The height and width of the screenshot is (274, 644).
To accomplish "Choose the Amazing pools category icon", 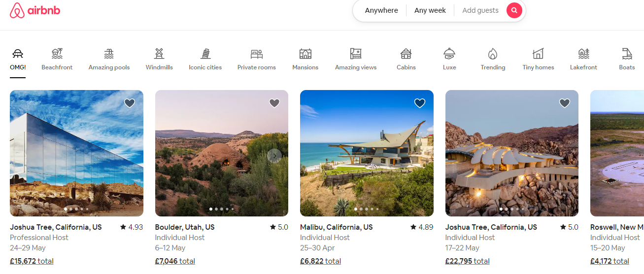I will point(109,54).
